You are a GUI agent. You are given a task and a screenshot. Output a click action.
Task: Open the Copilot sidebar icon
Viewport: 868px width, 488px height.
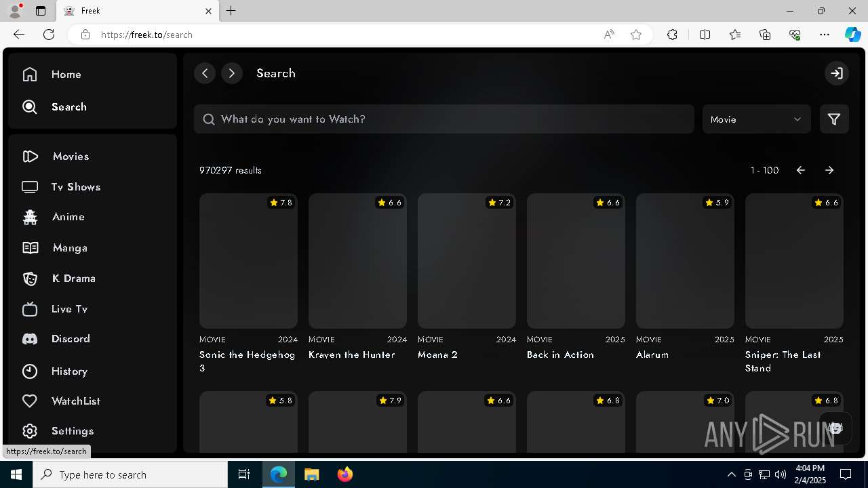[852, 35]
